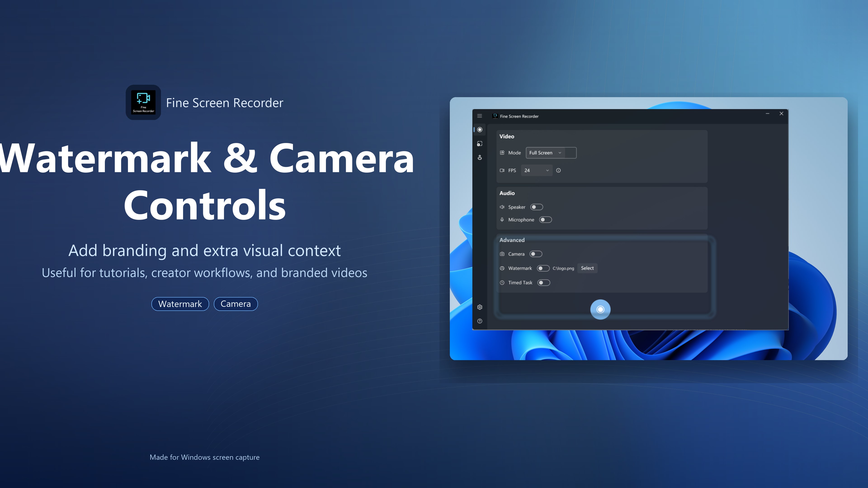Click 'Made for Windows screen capture' text
868x488 pixels.
205,457
